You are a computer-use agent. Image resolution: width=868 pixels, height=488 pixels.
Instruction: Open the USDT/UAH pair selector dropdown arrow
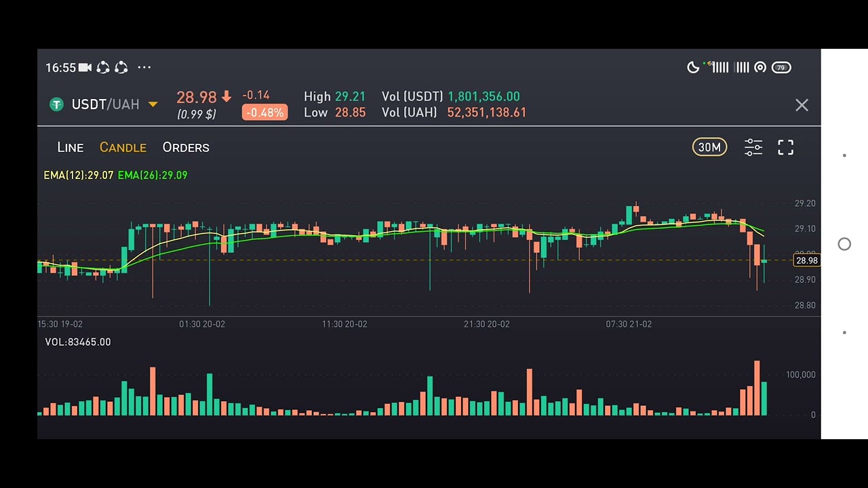[153, 104]
